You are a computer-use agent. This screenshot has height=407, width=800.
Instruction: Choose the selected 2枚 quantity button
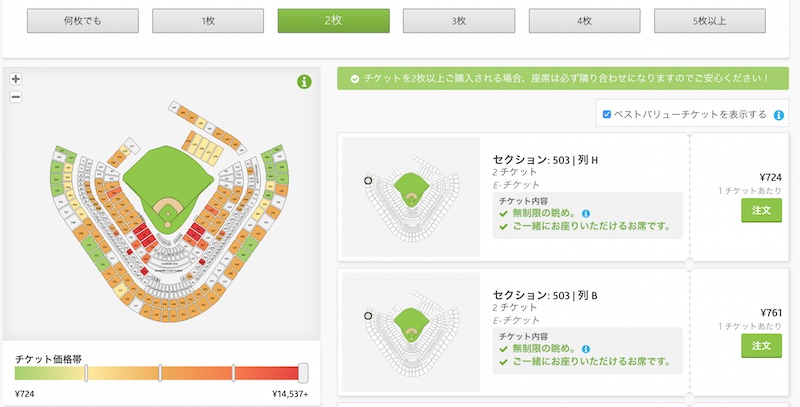point(333,21)
